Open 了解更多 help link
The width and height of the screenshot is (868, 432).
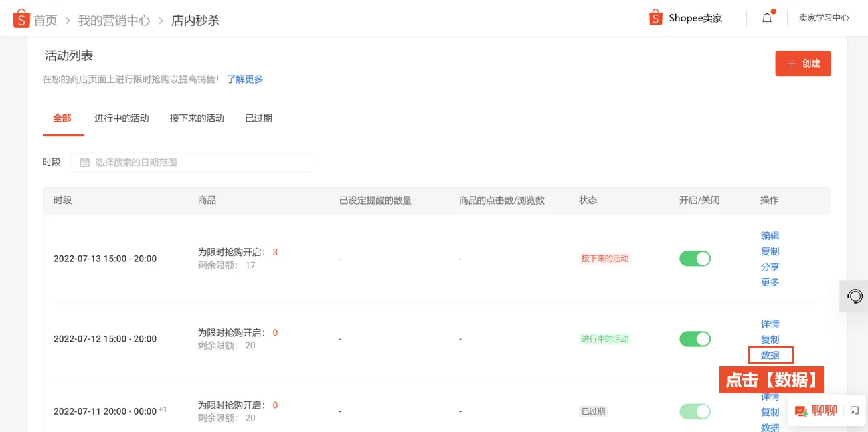point(246,78)
